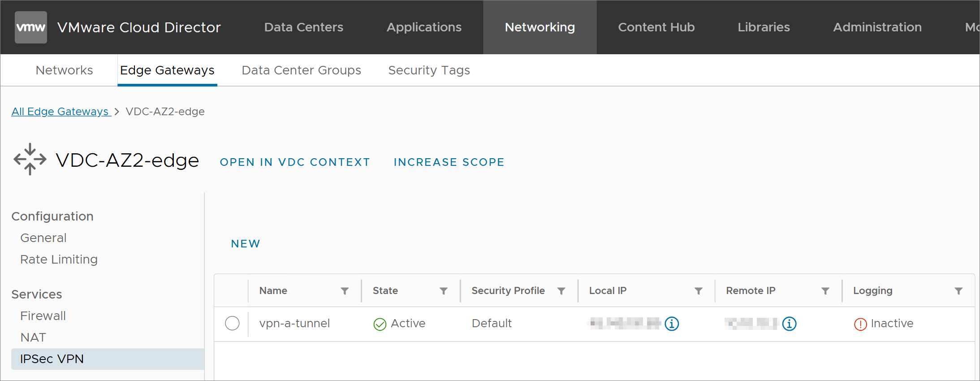980x381 pixels.
Task: Click the VMware vmw logo icon
Action: [31, 27]
